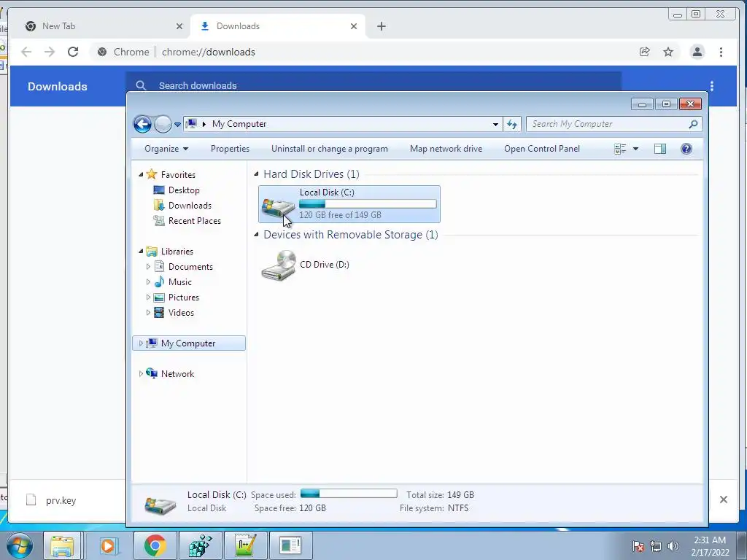Image resolution: width=747 pixels, height=560 pixels.
Task: Close the New Tab Chrome tab
Action: click(179, 26)
